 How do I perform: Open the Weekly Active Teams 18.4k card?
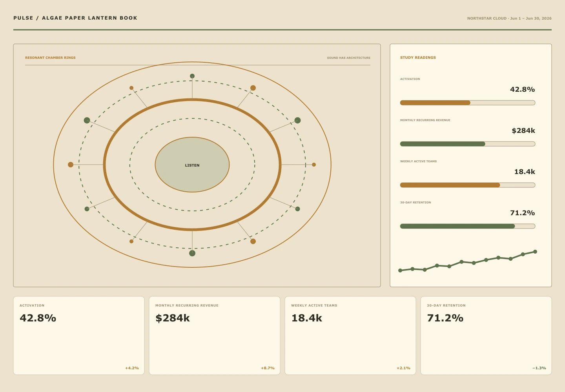350,336
